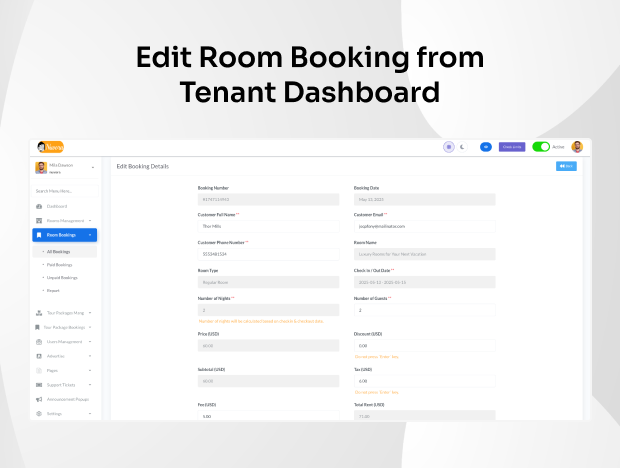Screen dimensions: 620x468
Task: Open Unpaid Bookings in the sidebar
Action: 62,278
